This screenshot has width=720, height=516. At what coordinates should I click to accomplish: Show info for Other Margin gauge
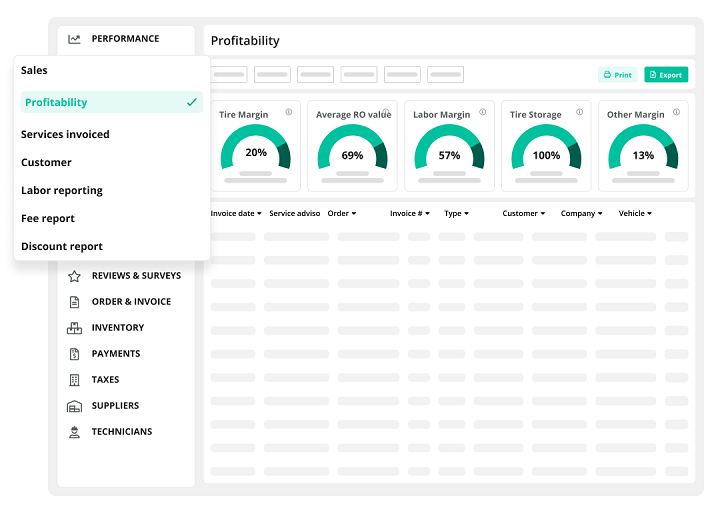tap(676, 112)
